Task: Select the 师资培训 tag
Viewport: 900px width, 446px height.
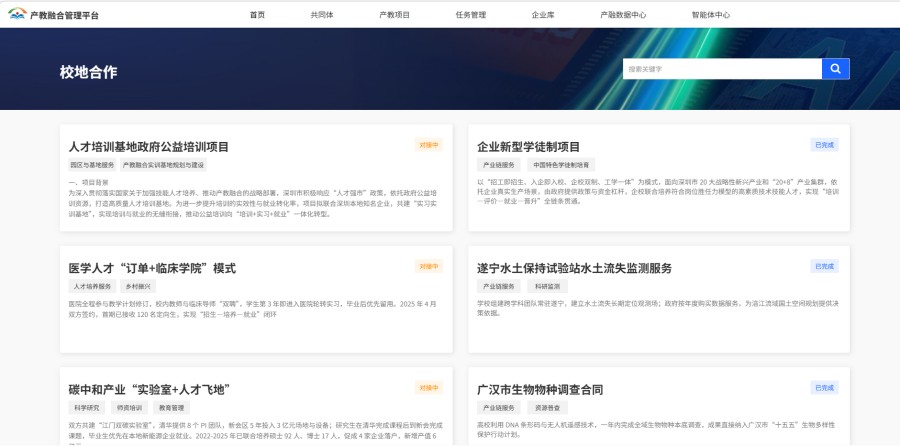Action: 129,408
